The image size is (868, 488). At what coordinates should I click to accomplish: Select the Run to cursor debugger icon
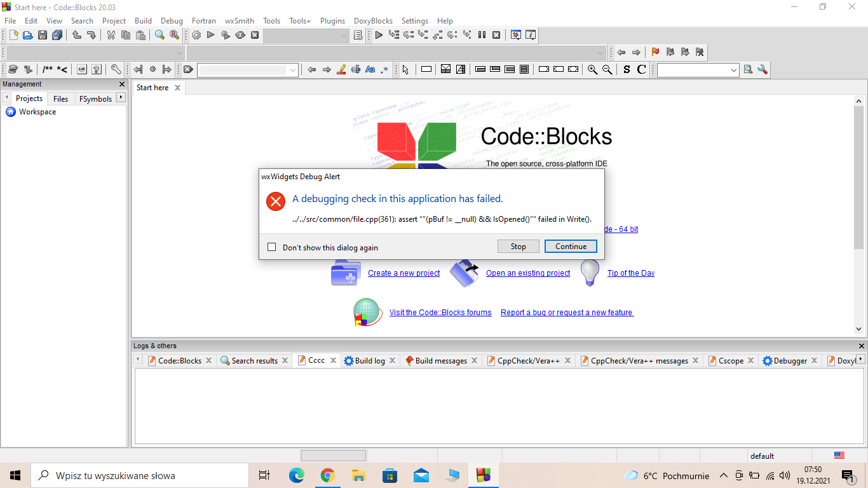click(x=393, y=35)
